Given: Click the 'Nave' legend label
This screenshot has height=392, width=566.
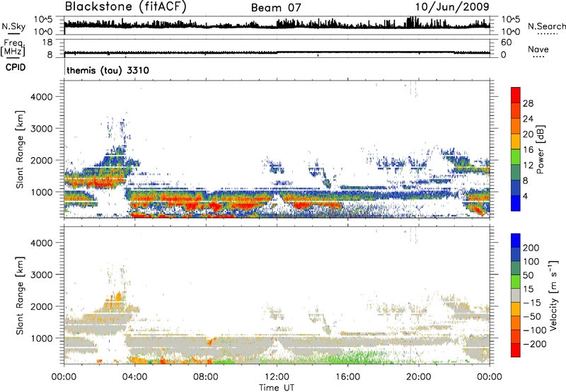Looking at the screenshot, I should click(538, 50).
